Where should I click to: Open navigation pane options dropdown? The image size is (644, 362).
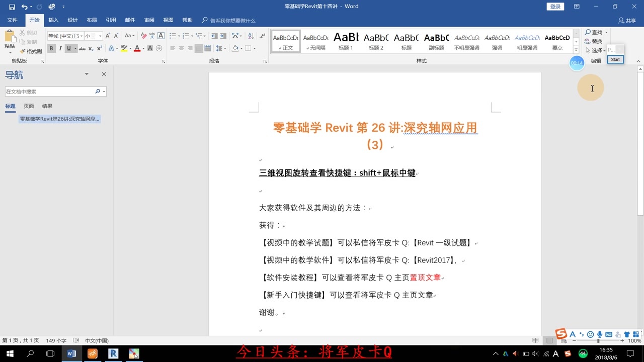click(87, 74)
